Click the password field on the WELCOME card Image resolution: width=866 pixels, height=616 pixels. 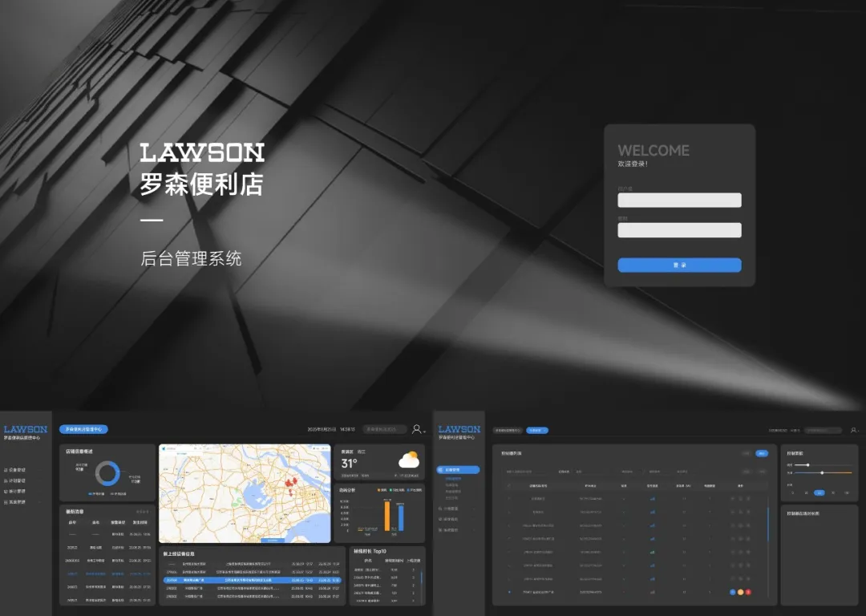[679, 230]
